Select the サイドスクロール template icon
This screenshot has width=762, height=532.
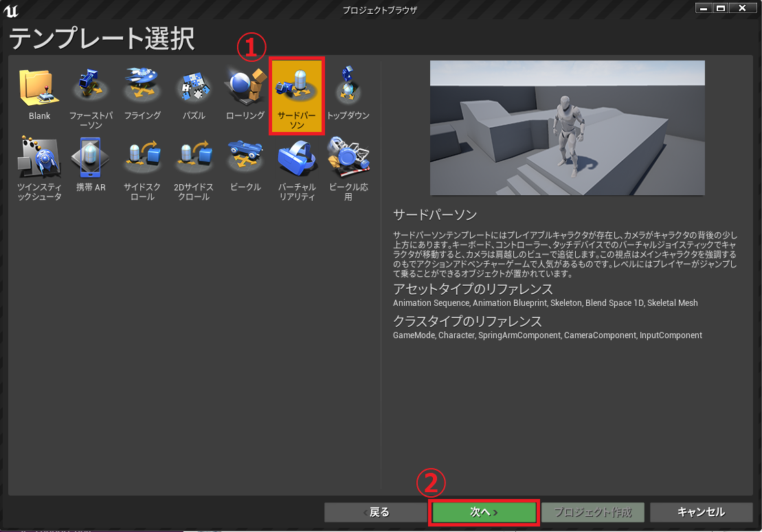pos(142,157)
